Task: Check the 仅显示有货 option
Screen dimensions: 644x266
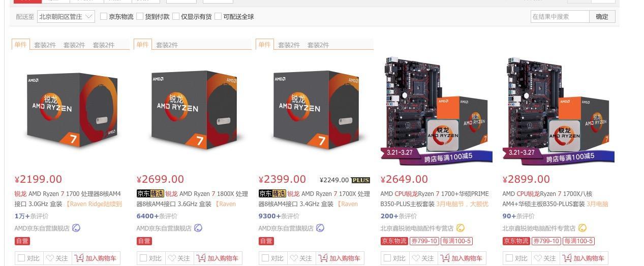Action: (x=176, y=16)
